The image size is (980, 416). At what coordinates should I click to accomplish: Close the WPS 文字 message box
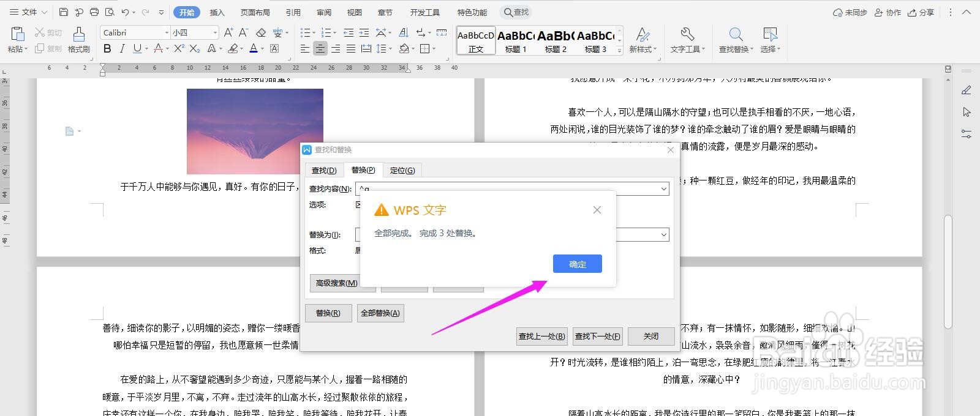tap(597, 210)
